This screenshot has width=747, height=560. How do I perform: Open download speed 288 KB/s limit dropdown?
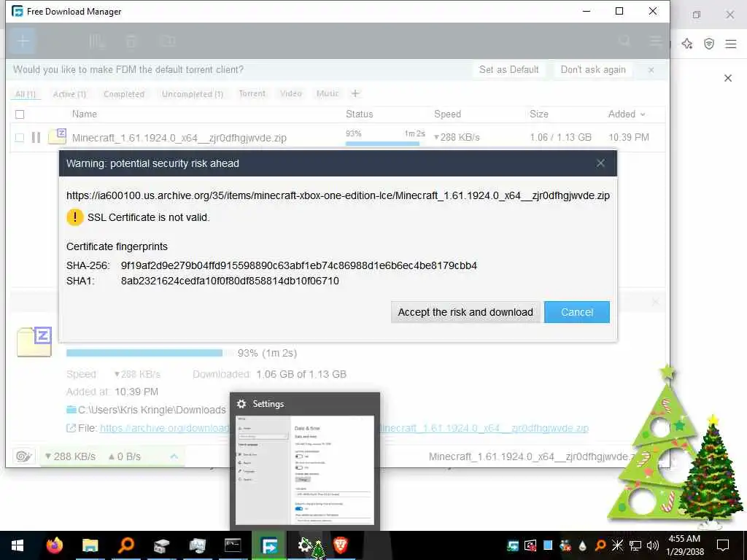[x=70, y=456]
